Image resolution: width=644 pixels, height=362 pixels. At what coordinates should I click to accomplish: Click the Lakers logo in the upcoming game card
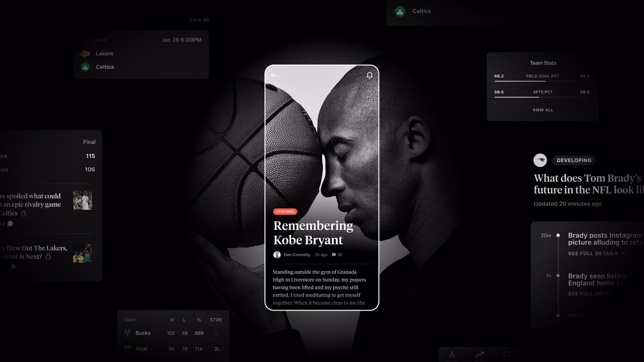[x=85, y=53]
